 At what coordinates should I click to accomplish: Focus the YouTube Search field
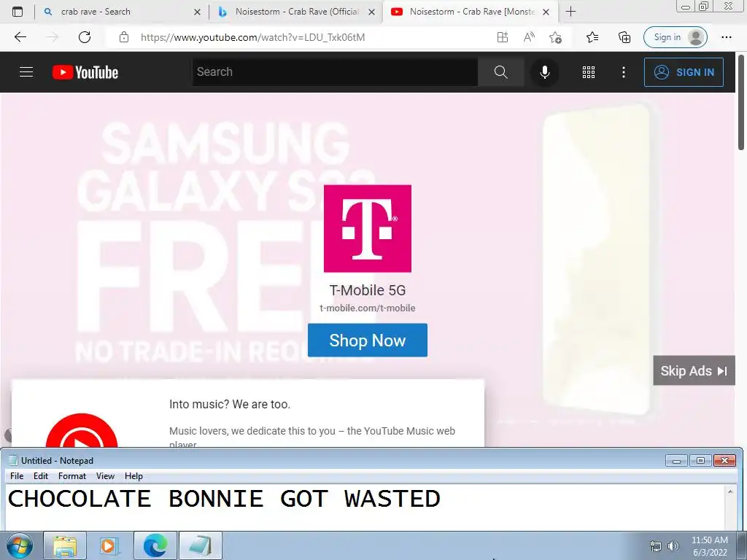click(x=335, y=72)
